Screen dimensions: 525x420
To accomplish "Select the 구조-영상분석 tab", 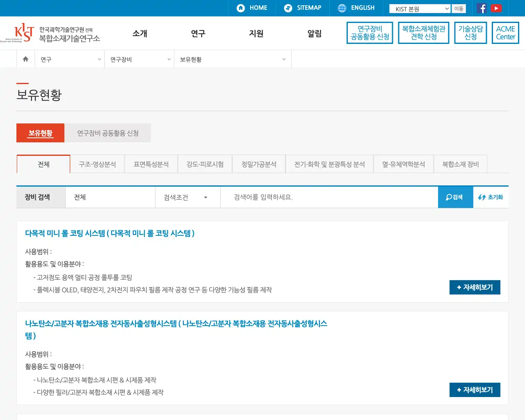I will tap(97, 164).
